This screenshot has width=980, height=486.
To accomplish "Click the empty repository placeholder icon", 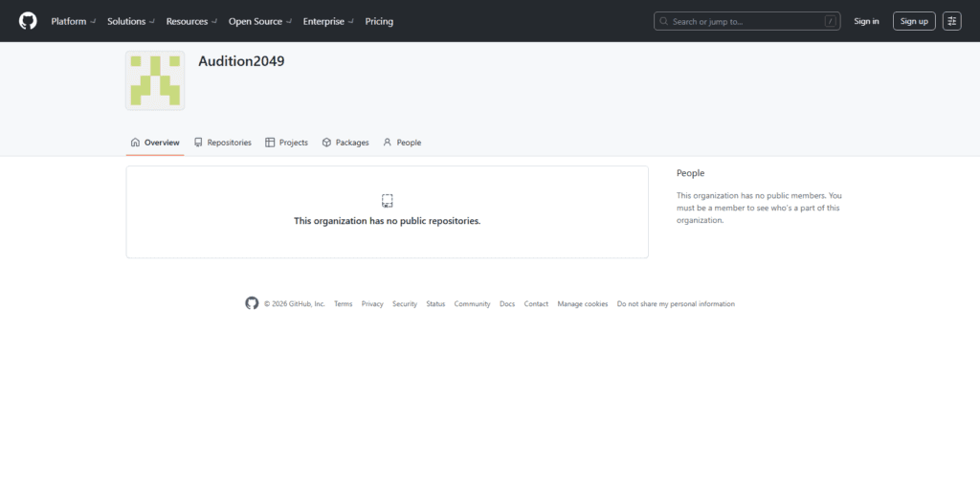I will pos(388,201).
